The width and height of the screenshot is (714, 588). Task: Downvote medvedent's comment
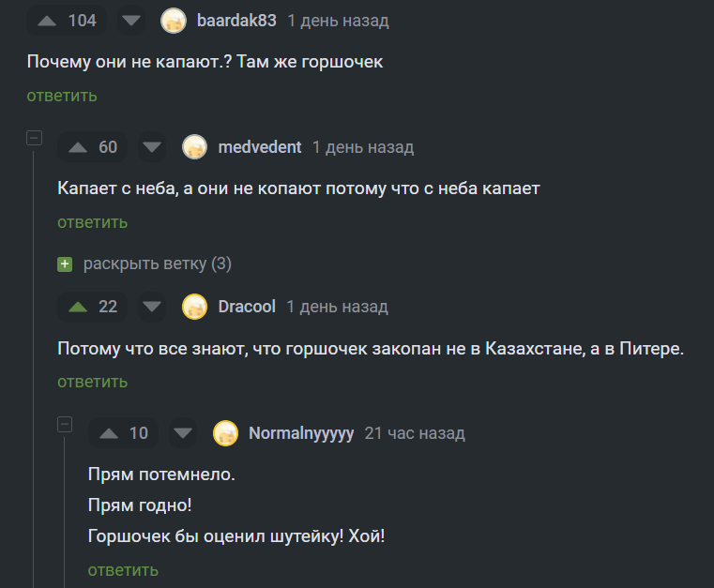[152, 147]
